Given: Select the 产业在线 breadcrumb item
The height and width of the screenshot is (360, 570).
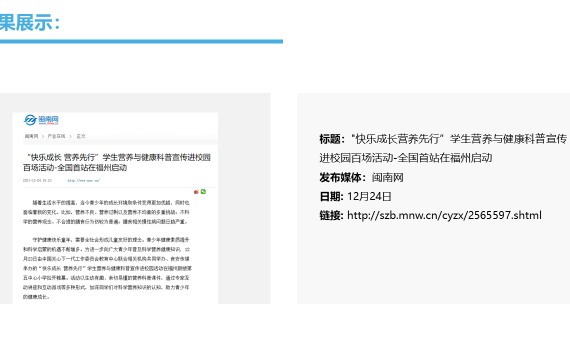Looking at the screenshot, I should pos(56,136).
